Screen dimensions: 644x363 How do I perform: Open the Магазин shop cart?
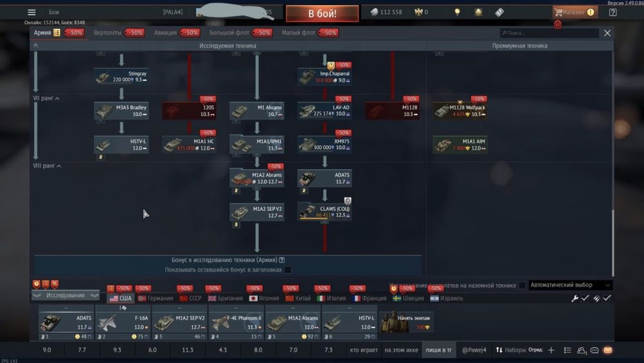pyautogui.click(x=574, y=12)
